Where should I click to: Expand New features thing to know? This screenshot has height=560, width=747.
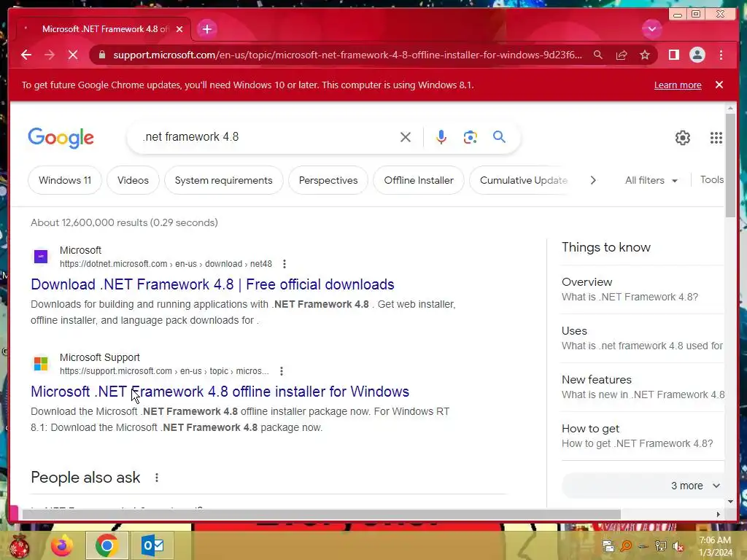pyautogui.click(x=643, y=387)
